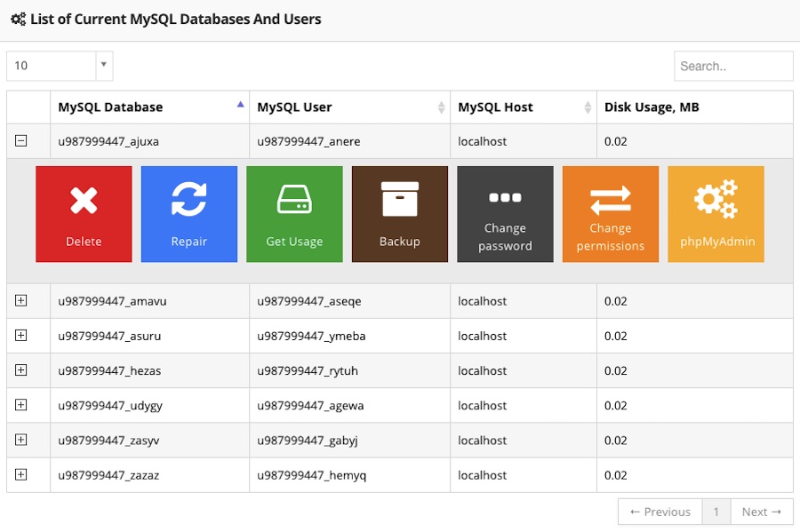Click the Disk Usage, MB column header
This screenshot has width=800, height=532.
point(695,107)
